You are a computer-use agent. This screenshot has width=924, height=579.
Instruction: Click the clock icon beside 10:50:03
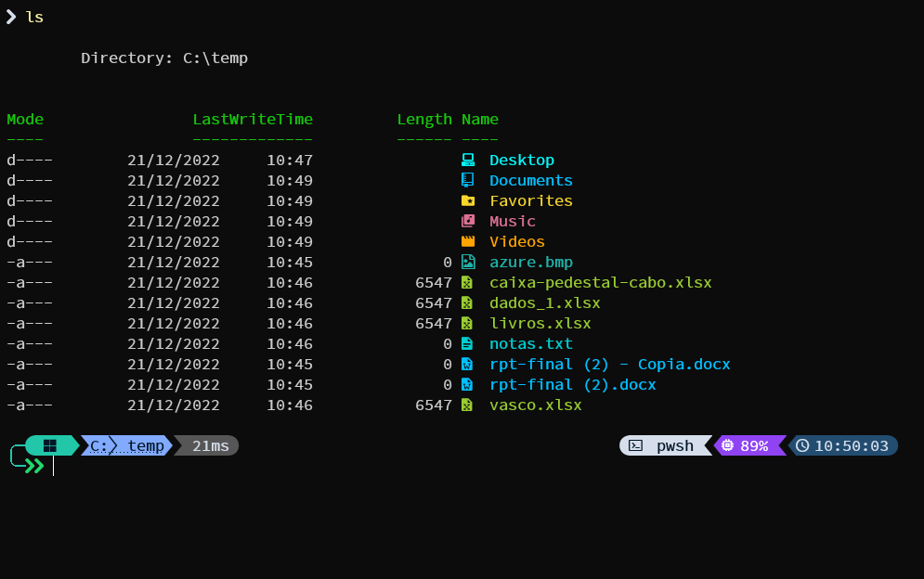click(802, 445)
